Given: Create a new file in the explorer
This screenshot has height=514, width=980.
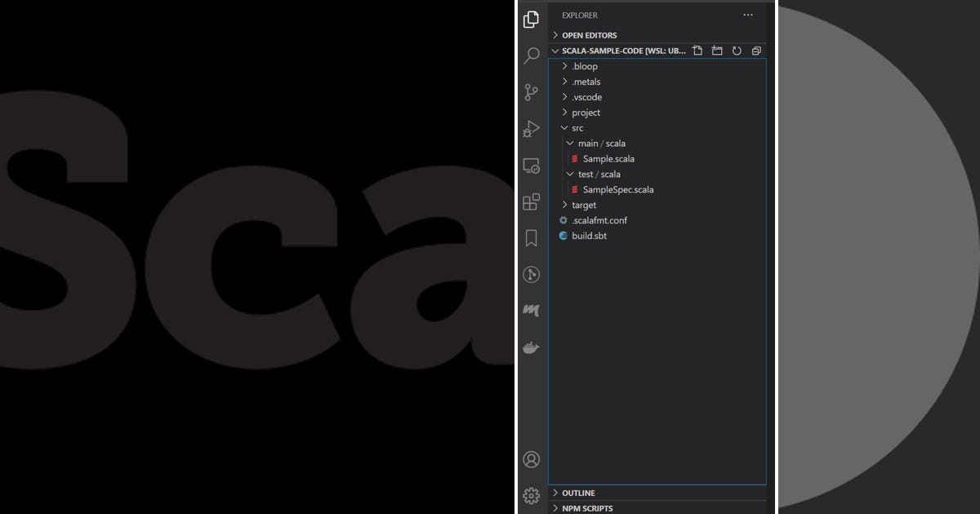Looking at the screenshot, I should 697,50.
